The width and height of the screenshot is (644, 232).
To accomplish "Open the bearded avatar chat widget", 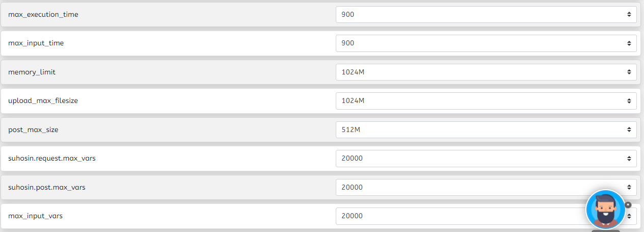I will pyautogui.click(x=605, y=209).
